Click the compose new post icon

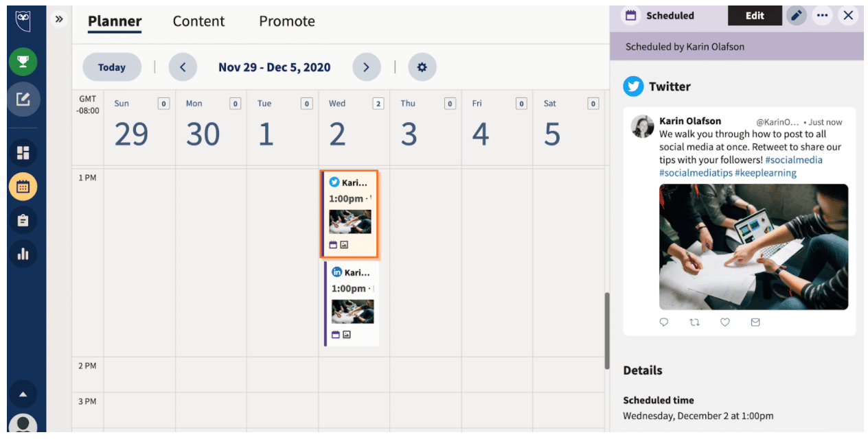coord(23,99)
